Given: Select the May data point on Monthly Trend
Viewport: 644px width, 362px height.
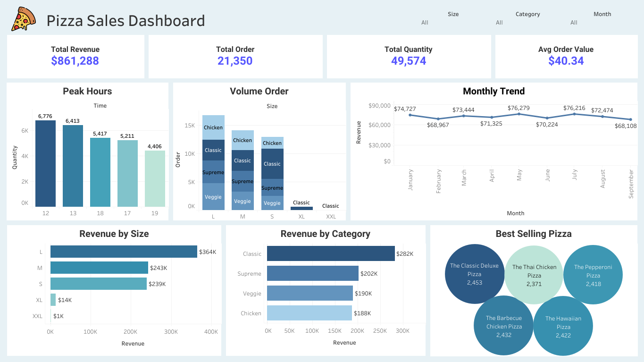Looking at the screenshot, I should (x=519, y=114).
